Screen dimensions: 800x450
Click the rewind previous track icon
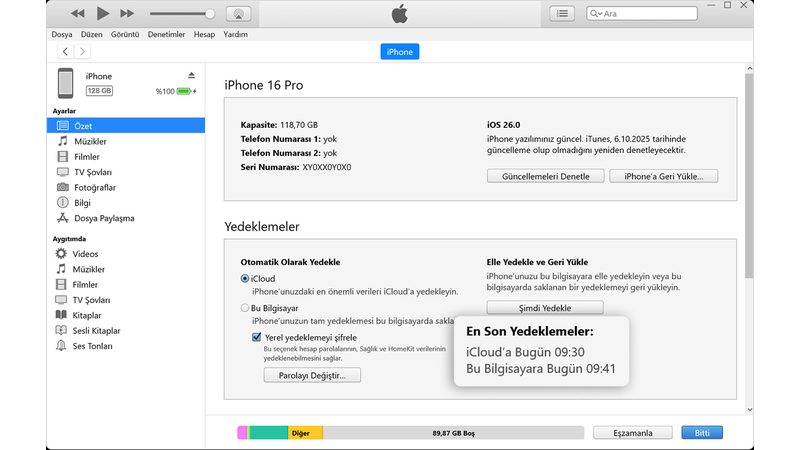coord(78,14)
